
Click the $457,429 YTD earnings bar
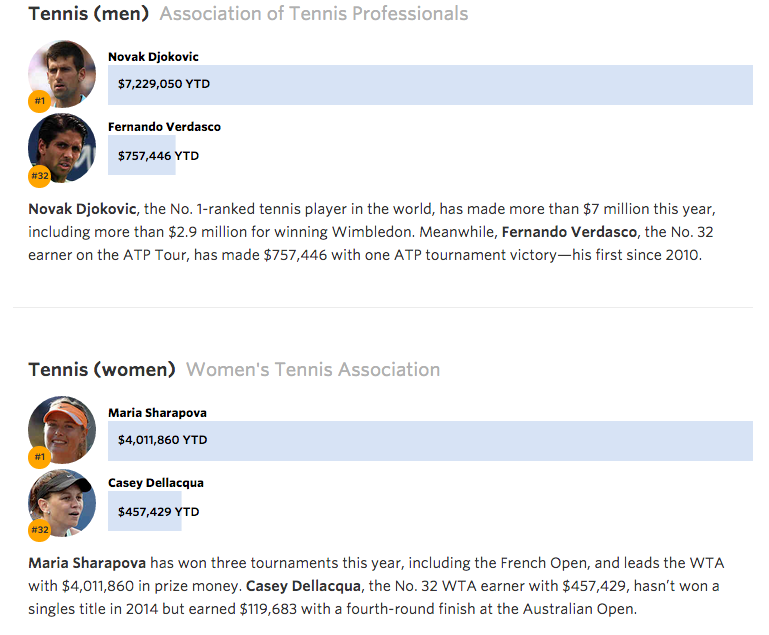click(x=145, y=512)
